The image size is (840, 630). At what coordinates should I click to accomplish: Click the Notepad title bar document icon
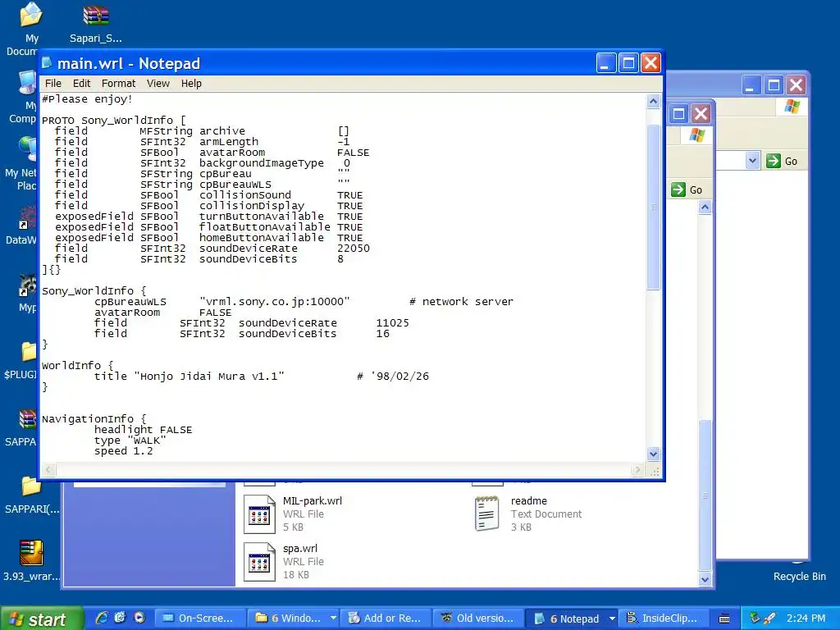[47, 63]
